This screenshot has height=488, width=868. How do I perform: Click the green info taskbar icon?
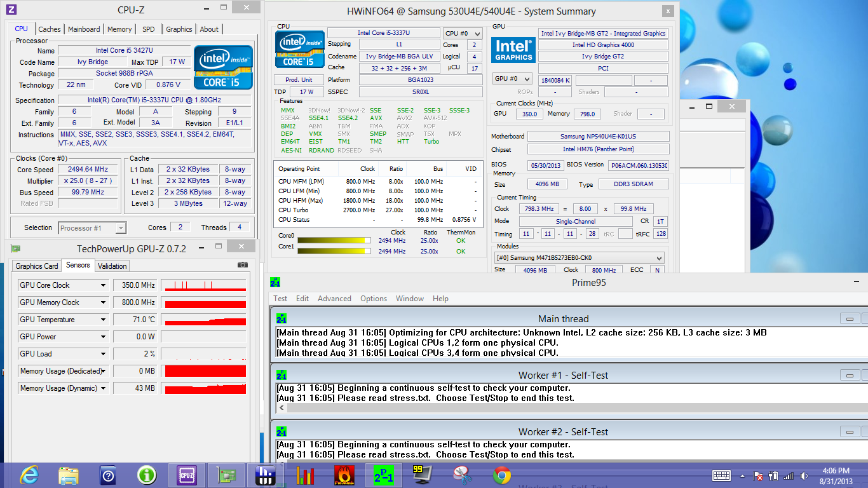[x=147, y=475]
